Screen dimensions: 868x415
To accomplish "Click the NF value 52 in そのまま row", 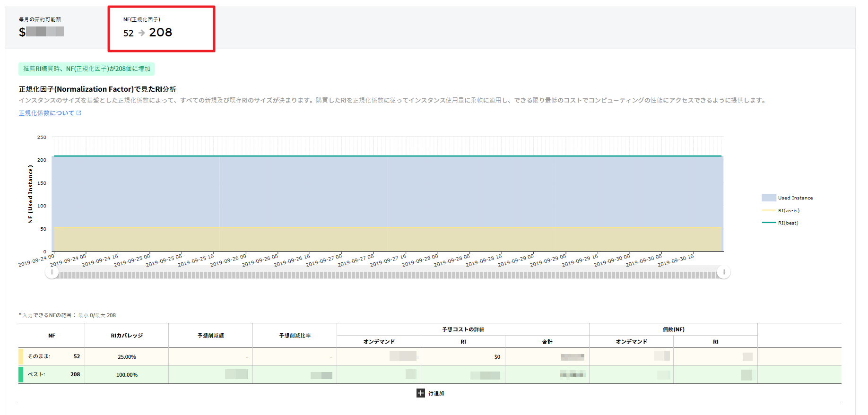I will pyautogui.click(x=77, y=356).
